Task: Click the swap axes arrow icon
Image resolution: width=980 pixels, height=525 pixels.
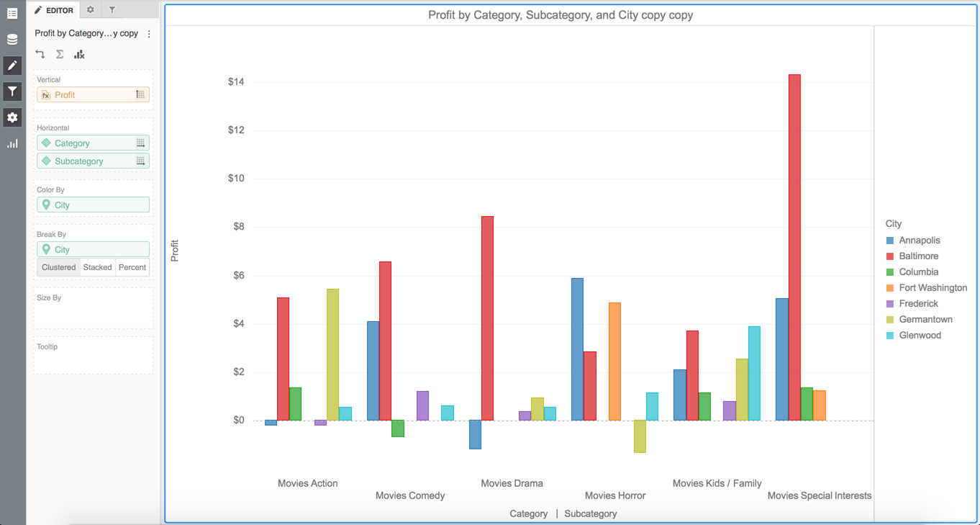Action: [x=40, y=54]
